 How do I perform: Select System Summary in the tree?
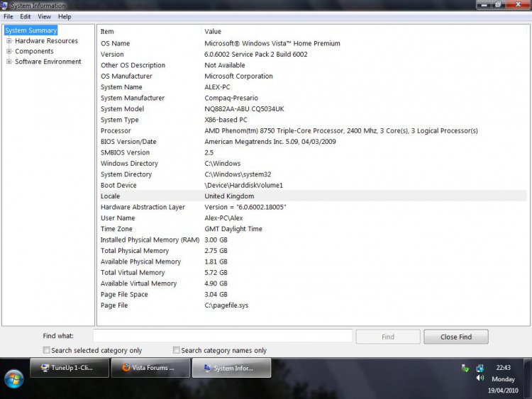31,30
